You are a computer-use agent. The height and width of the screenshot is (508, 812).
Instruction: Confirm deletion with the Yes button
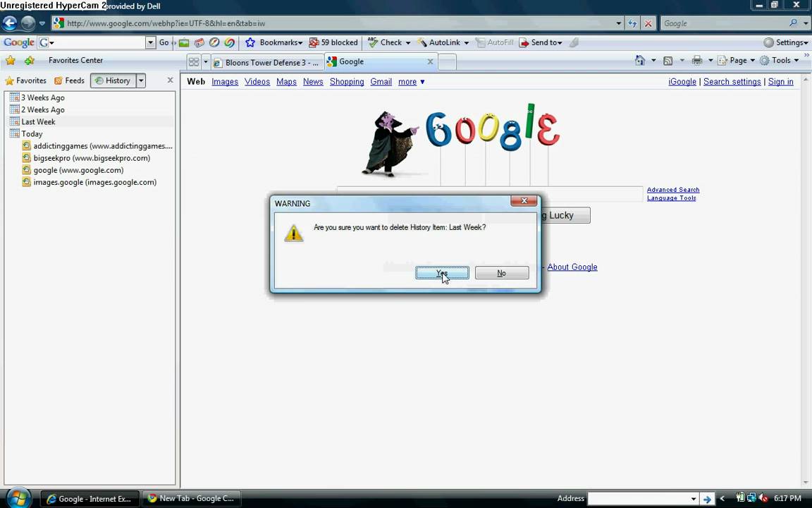tap(442, 272)
